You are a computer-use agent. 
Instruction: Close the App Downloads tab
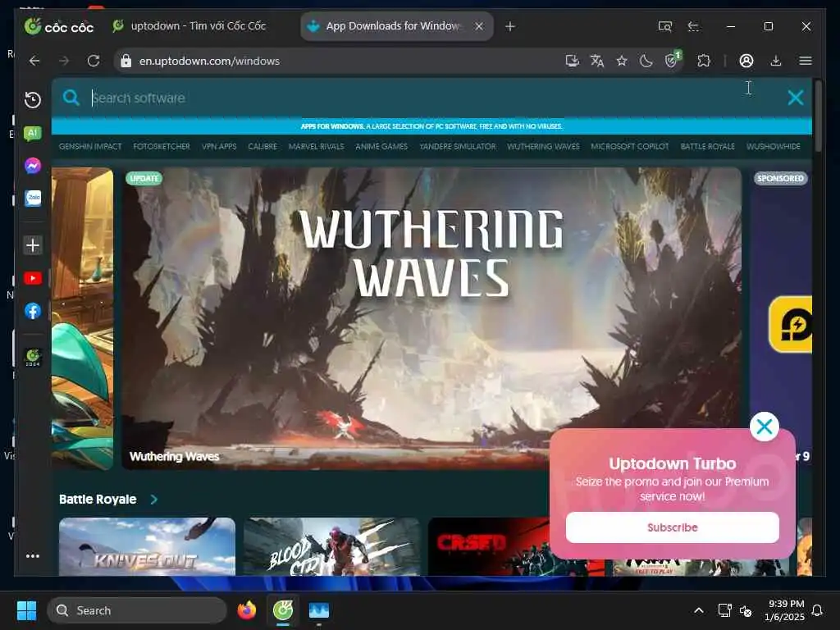[479, 26]
